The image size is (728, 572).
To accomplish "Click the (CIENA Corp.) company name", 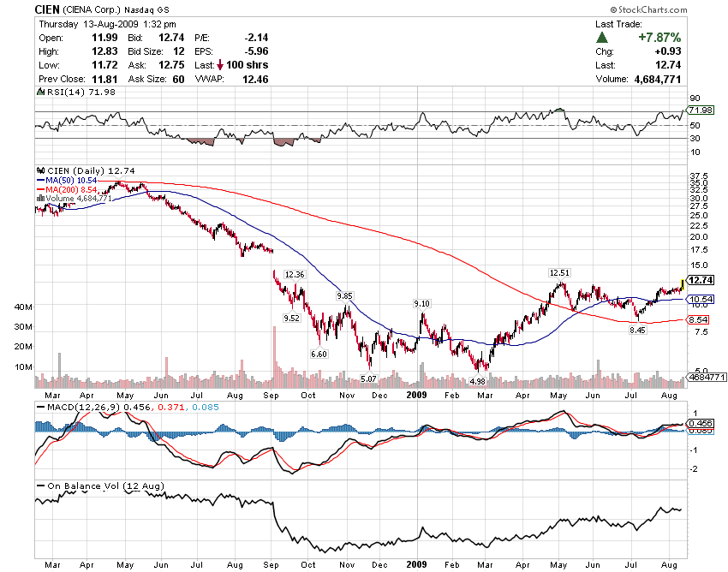I will point(92,9).
